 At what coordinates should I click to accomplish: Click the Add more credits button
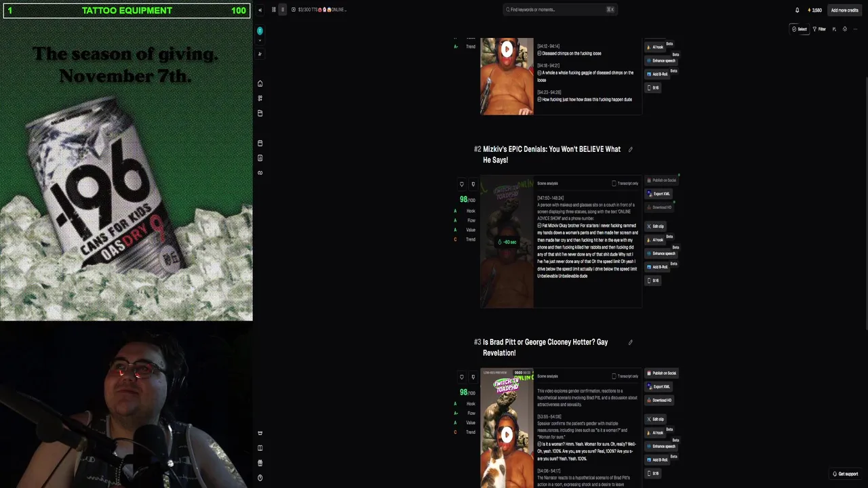pyautogui.click(x=844, y=10)
